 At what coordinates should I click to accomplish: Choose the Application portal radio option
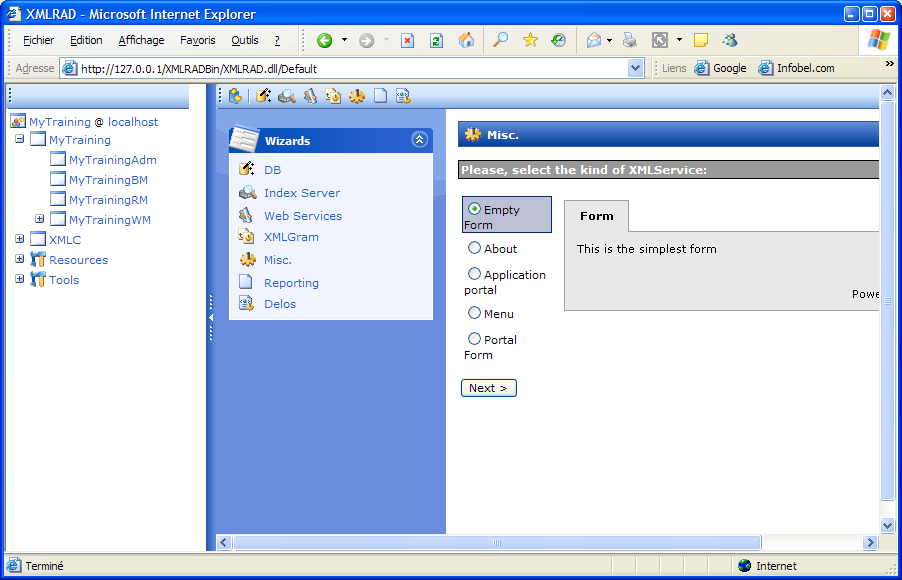[x=475, y=274]
